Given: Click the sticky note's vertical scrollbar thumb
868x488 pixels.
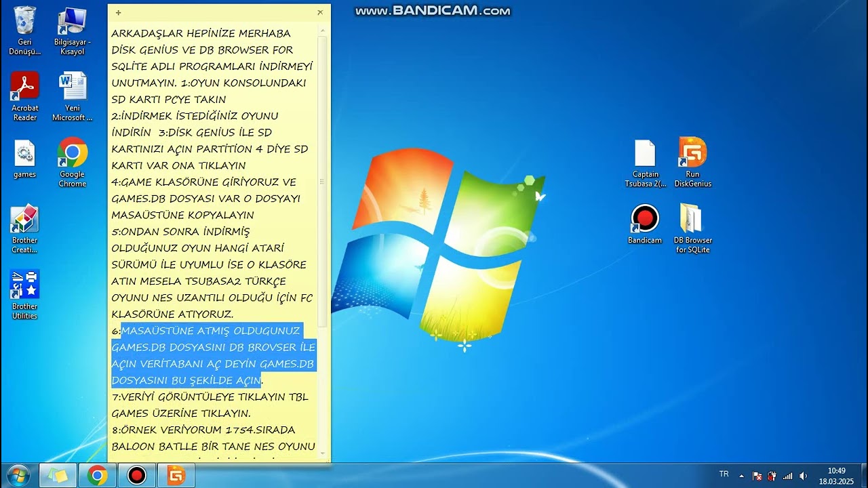Looking at the screenshot, I should coord(323,181).
